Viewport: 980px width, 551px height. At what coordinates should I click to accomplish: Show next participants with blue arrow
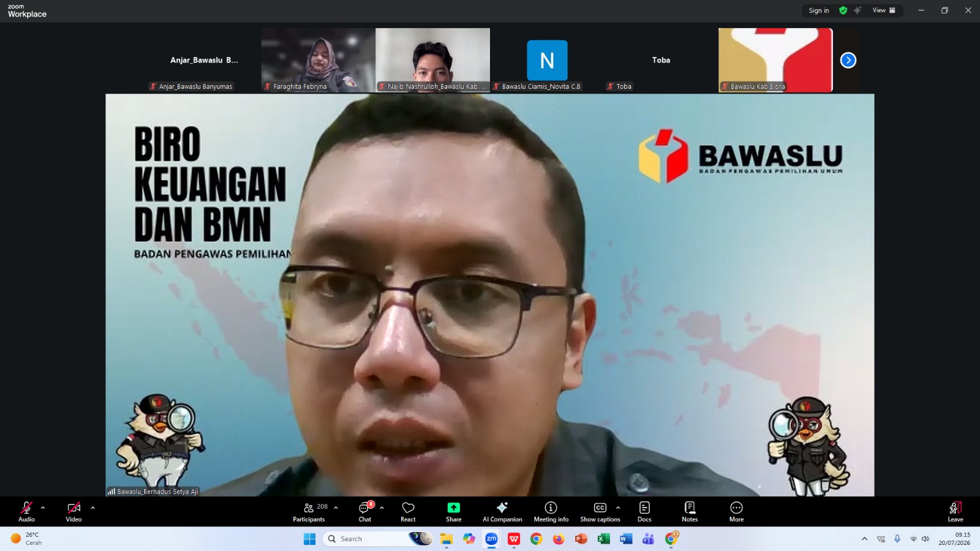point(848,60)
